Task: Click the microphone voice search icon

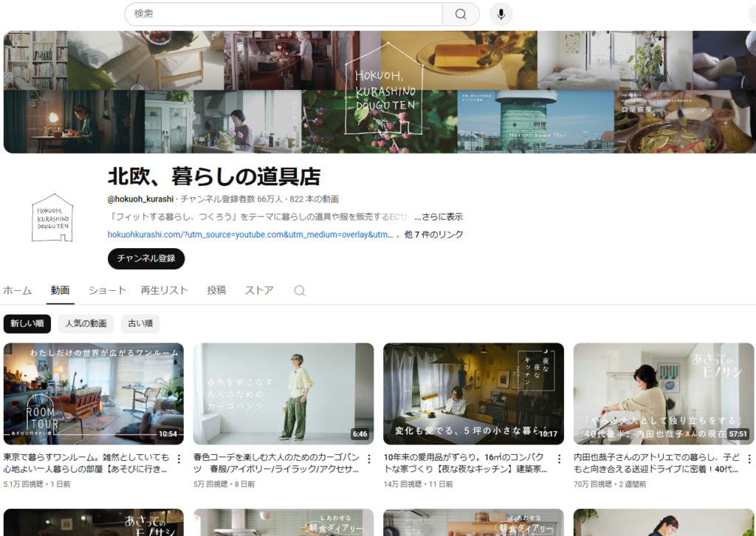Action: coord(501,14)
